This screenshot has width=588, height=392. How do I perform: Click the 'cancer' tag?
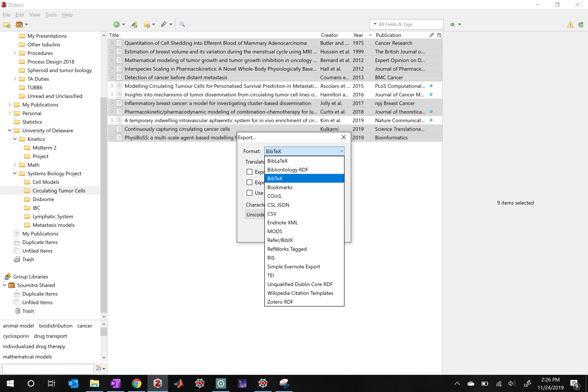pyautogui.click(x=85, y=326)
